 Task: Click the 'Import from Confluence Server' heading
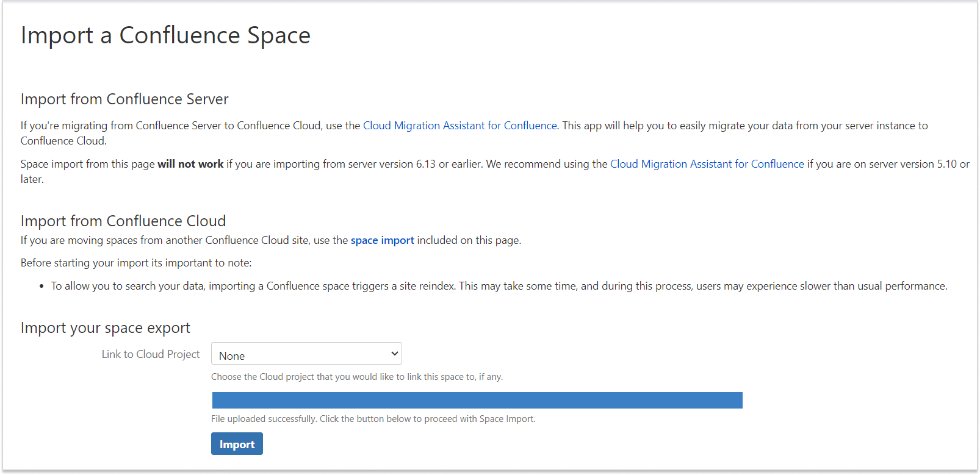click(x=124, y=99)
